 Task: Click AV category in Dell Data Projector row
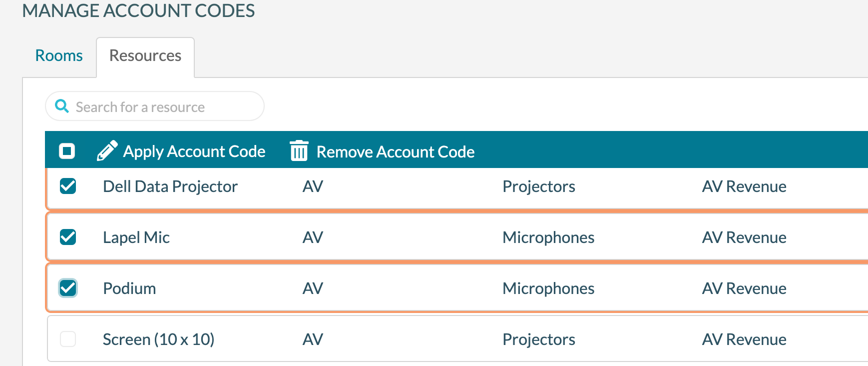point(313,186)
